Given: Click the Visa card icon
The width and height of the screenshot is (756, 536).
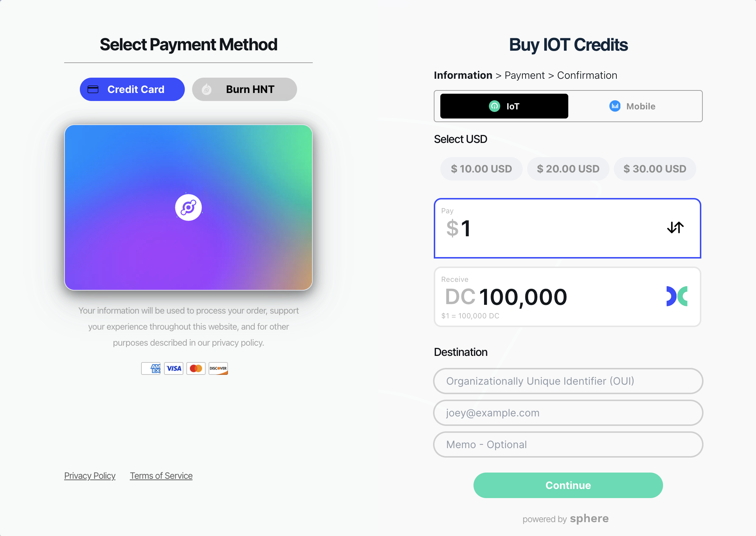Looking at the screenshot, I should [x=174, y=368].
